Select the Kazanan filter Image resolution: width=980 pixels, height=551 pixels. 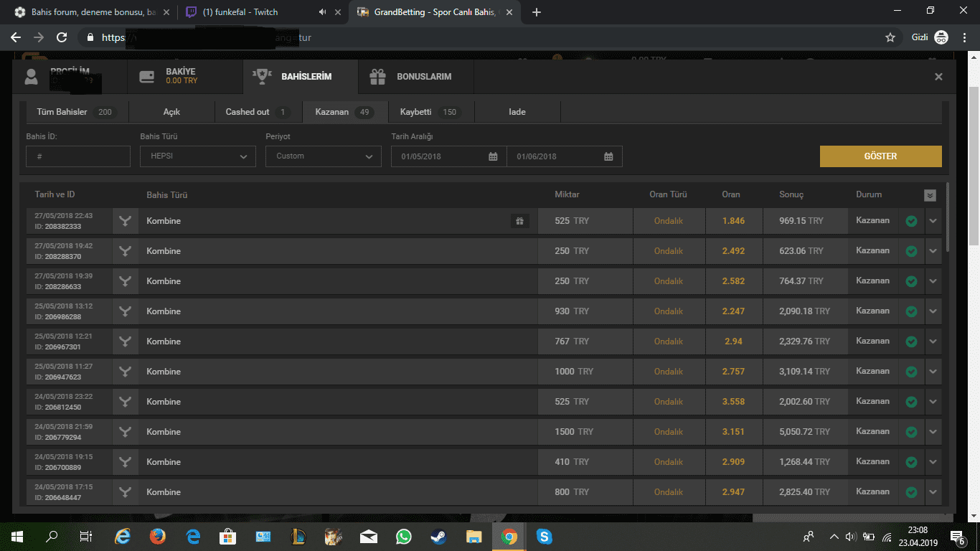tap(345, 112)
